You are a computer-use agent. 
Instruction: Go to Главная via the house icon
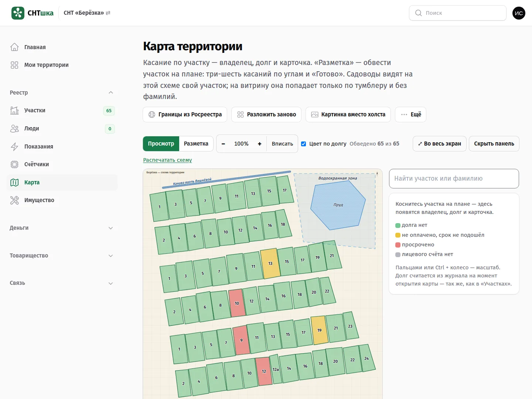14,47
